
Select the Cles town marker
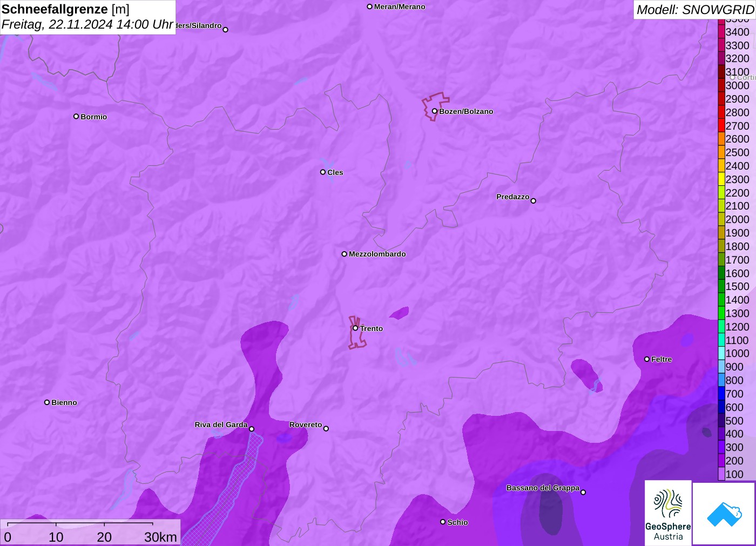point(322,172)
